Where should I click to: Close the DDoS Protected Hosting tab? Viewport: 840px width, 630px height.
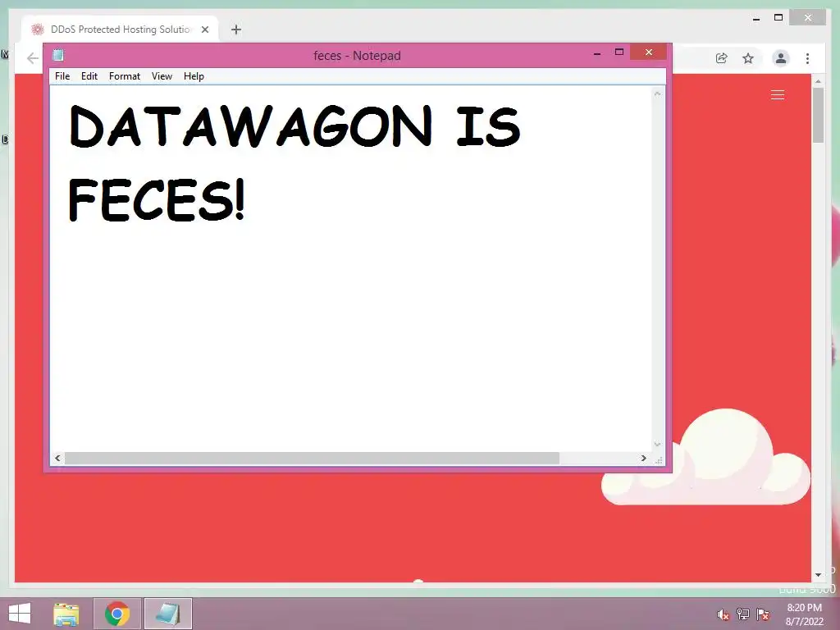(x=204, y=30)
